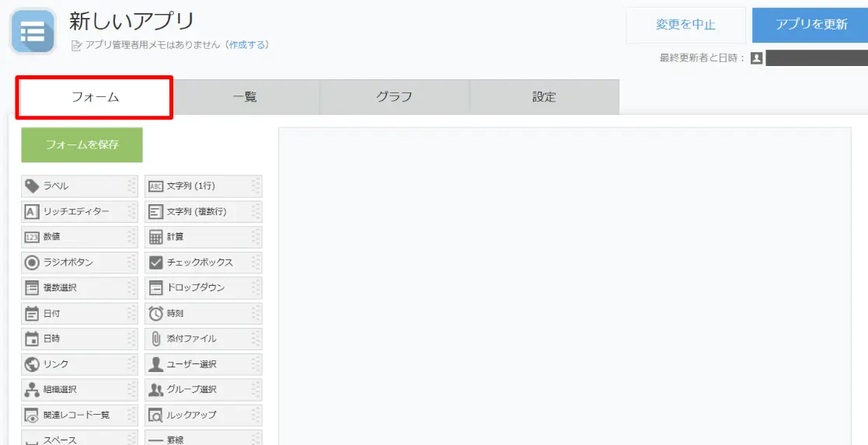
Task: Choose the 計算 calculator field icon
Action: point(155,237)
